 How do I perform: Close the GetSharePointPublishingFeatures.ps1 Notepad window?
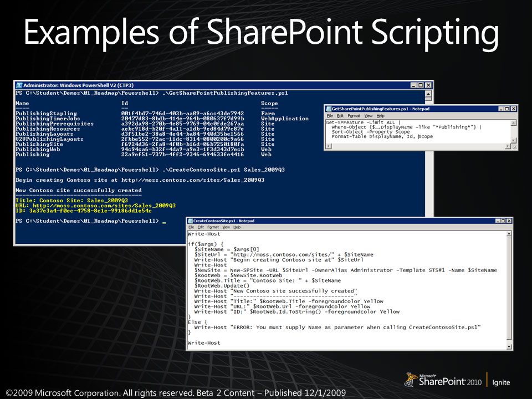coord(513,109)
